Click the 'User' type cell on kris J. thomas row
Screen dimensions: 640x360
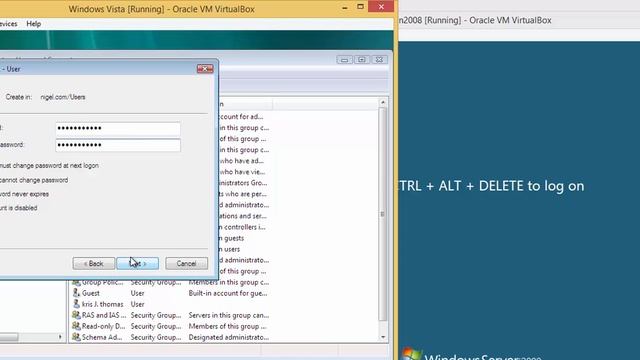click(x=138, y=304)
